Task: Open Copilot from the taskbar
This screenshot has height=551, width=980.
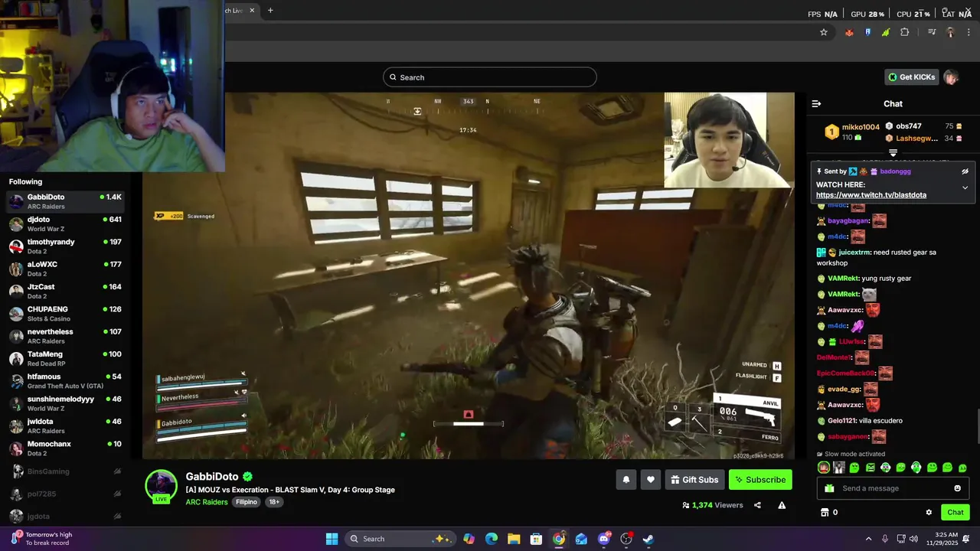Action: pos(469,539)
